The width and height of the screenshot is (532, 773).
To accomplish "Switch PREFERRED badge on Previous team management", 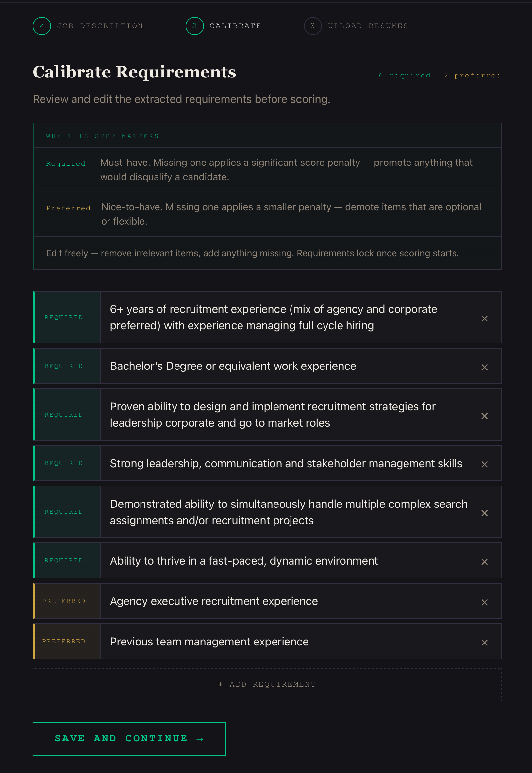I will [64, 641].
